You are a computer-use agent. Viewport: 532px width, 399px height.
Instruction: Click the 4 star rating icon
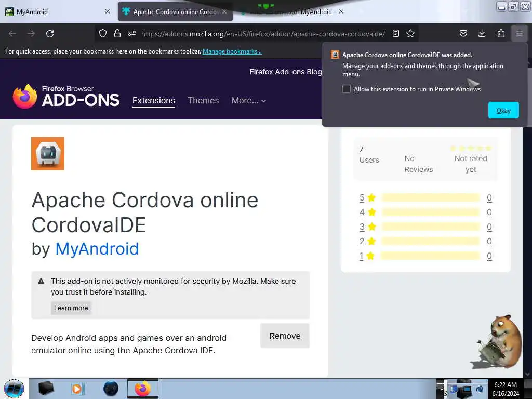tap(372, 212)
